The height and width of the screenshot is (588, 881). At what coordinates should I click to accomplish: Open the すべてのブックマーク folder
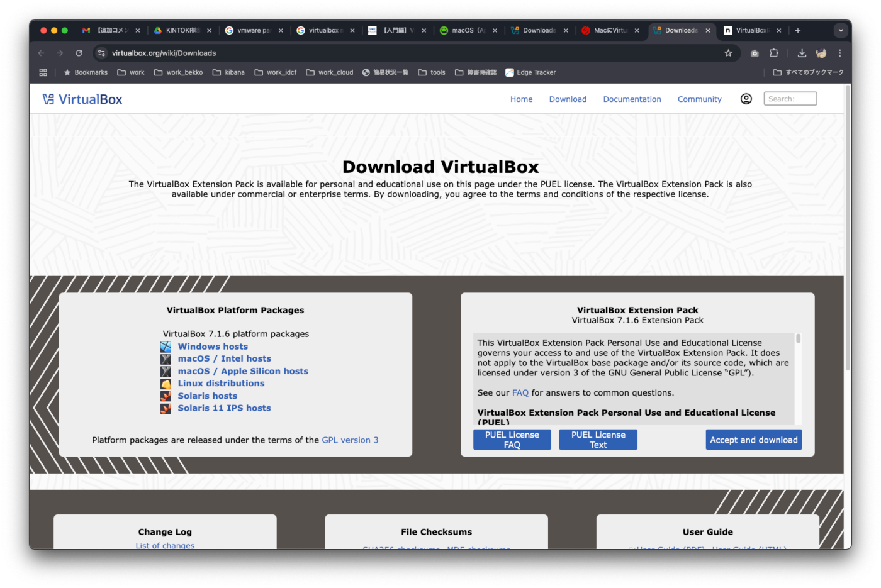tap(808, 72)
